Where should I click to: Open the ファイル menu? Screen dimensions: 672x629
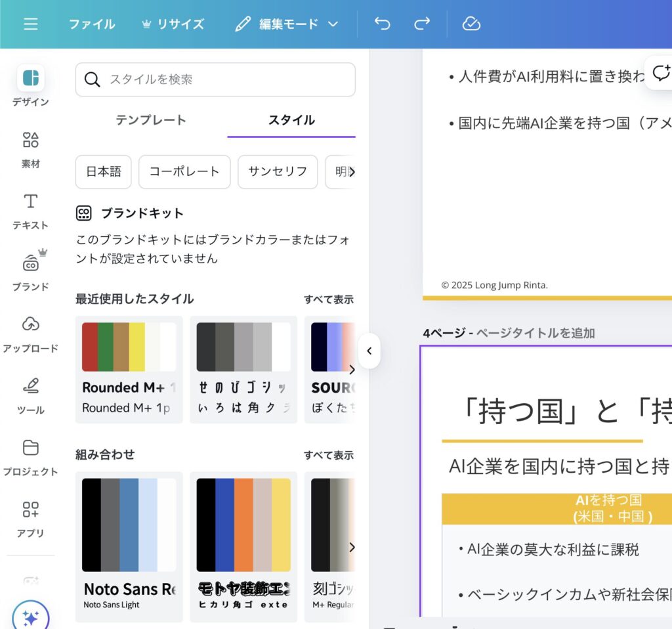pyautogui.click(x=92, y=24)
